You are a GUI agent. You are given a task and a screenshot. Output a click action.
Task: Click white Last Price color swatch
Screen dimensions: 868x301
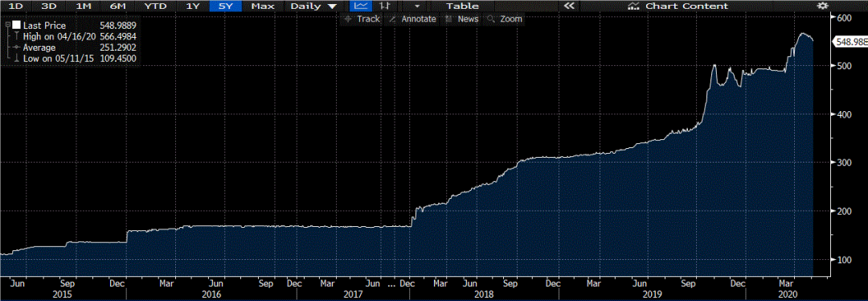(16, 26)
